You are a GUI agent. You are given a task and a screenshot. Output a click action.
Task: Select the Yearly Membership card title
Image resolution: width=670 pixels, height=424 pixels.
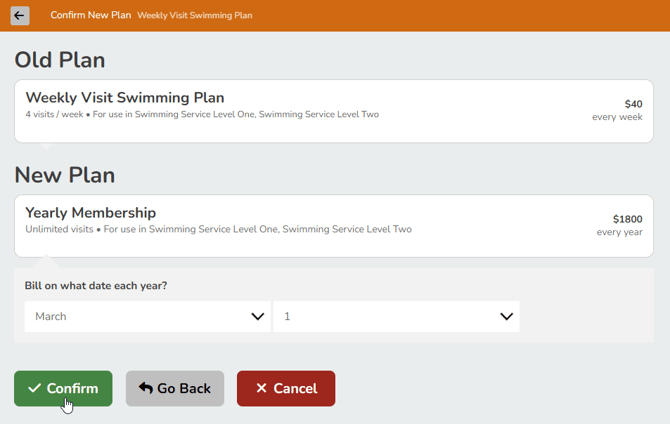[x=91, y=213]
